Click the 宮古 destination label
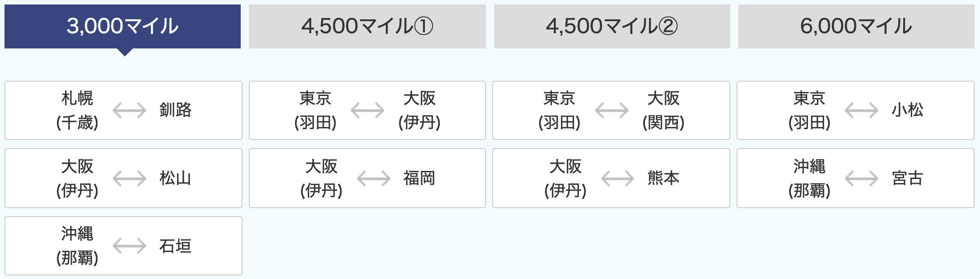The height and width of the screenshot is (279, 980). [x=907, y=178]
